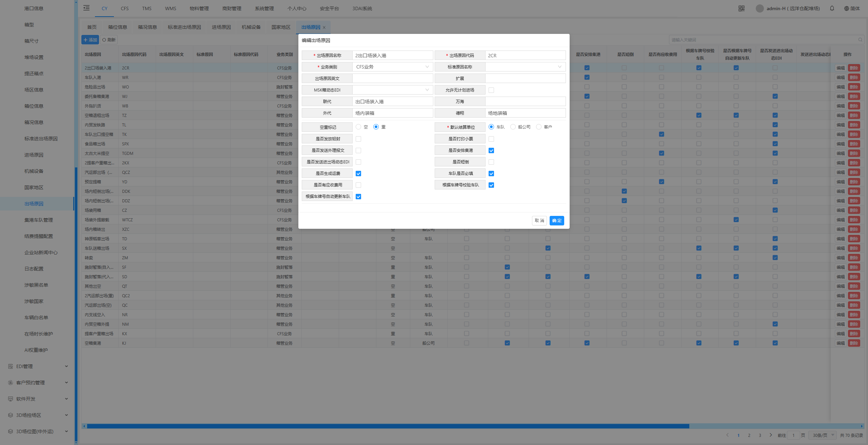Open the QR code icon in header
868x445 pixels.
pos(741,8)
